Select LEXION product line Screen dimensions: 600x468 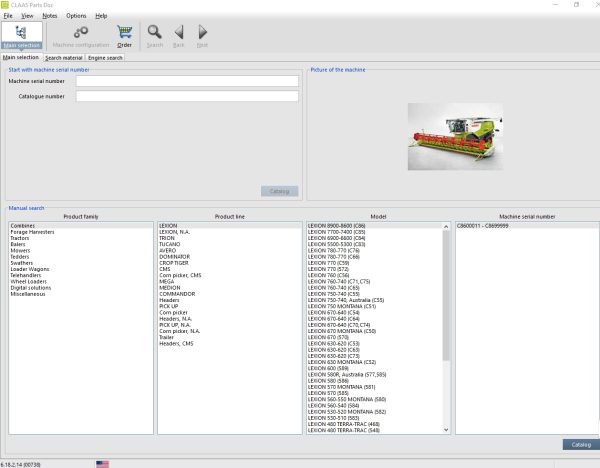[230, 226]
